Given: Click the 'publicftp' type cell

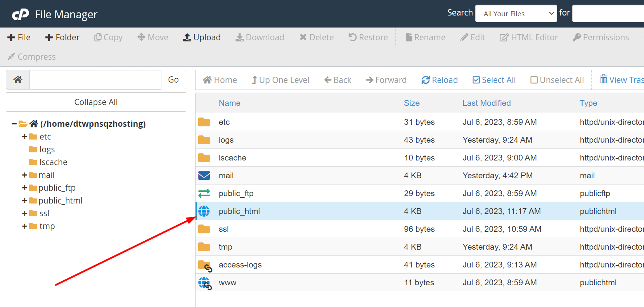Looking at the screenshot, I should click(x=595, y=193).
